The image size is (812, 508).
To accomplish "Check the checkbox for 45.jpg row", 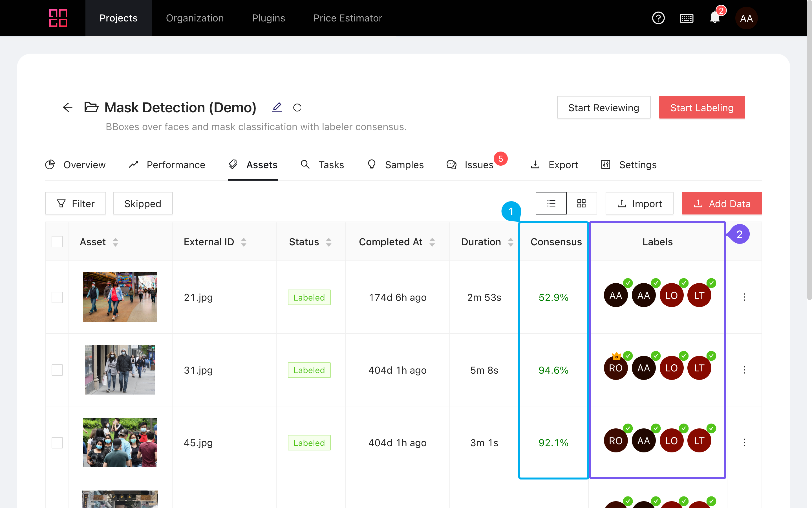I will point(58,443).
